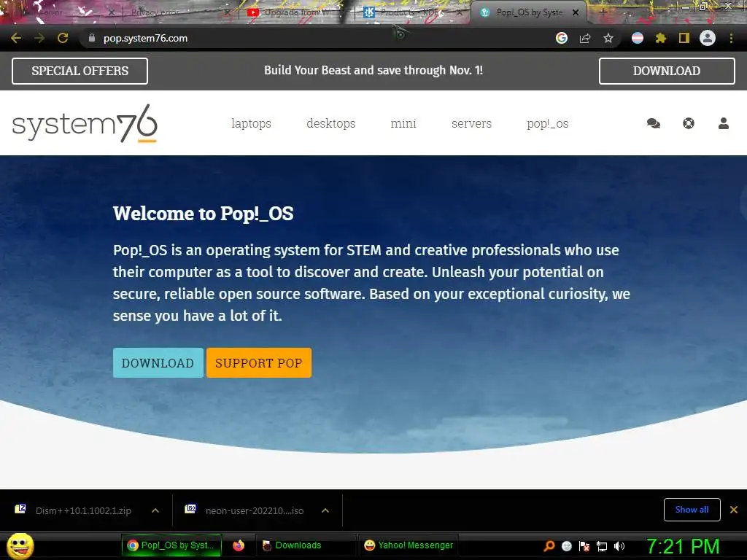Open the Downloads taskbar window
Image resolution: width=747 pixels, height=560 pixels.
click(x=305, y=545)
